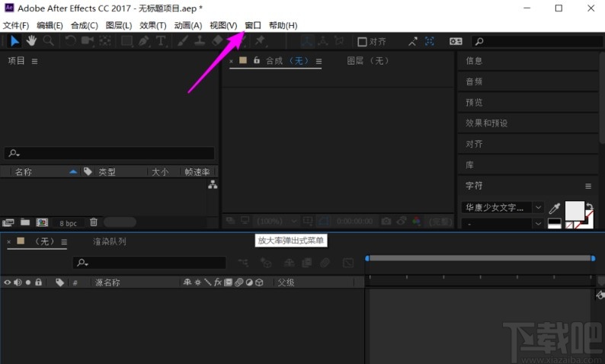Open the 编辑(E) menu
The image size is (605, 364).
(x=50, y=25)
